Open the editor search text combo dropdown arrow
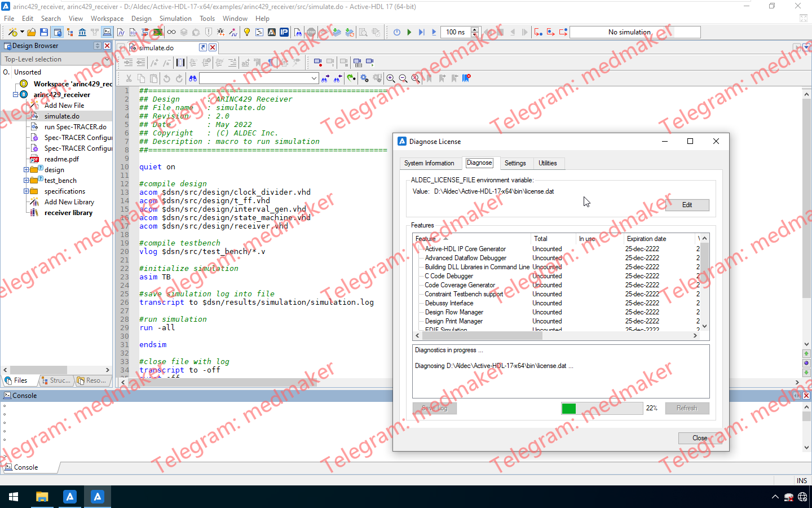This screenshot has height=508, width=812. [x=314, y=78]
